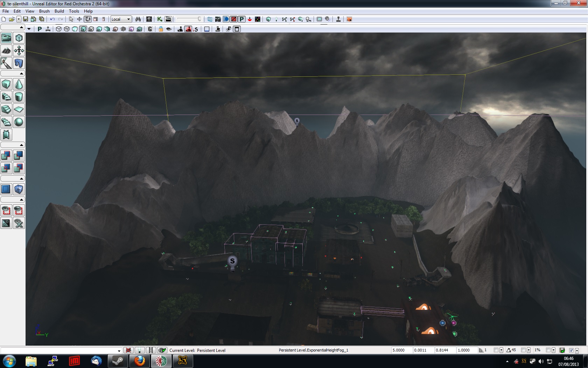Image resolution: width=588 pixels, height=368 pixels.
Task: Open the drag grid size dropdown
Action: pos(501,350)
